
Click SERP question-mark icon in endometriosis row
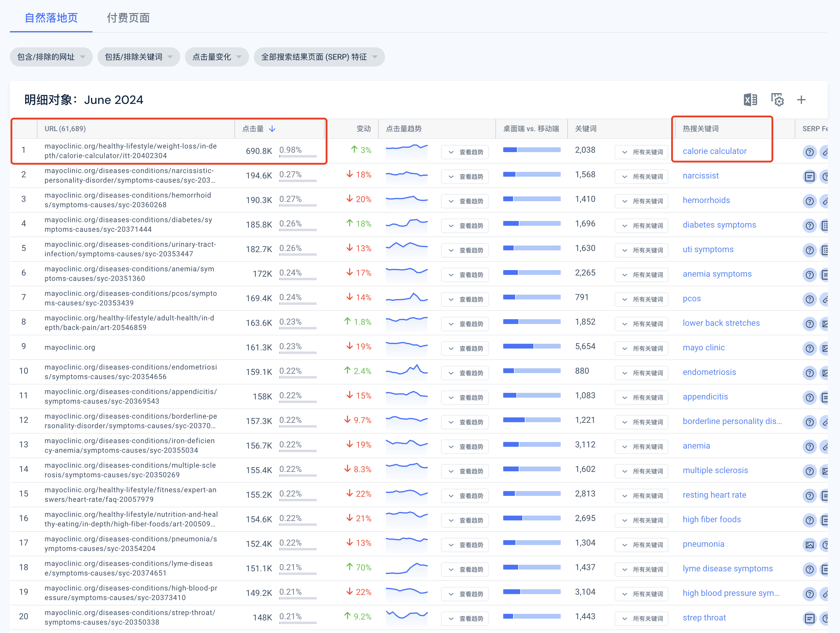click(x=810, y=373)
